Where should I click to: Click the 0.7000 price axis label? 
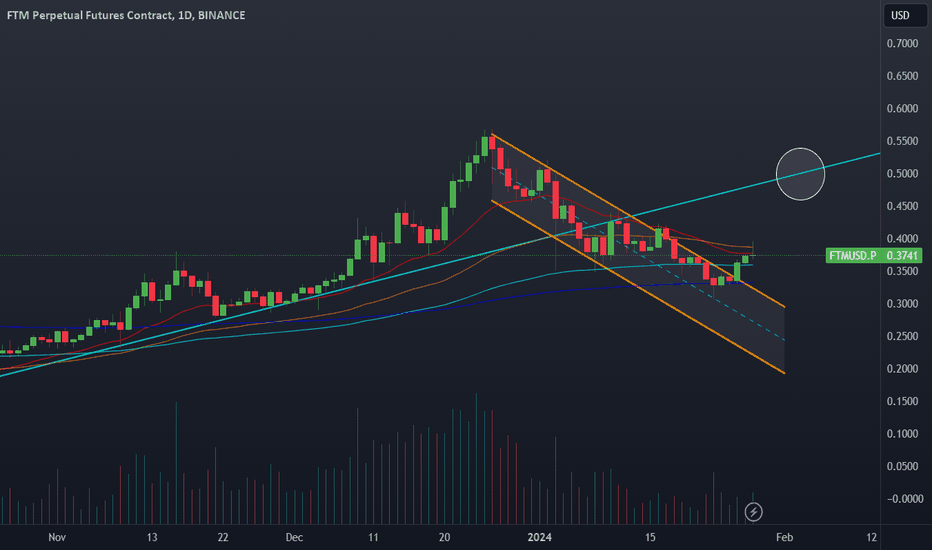click(x=902, y=43)
